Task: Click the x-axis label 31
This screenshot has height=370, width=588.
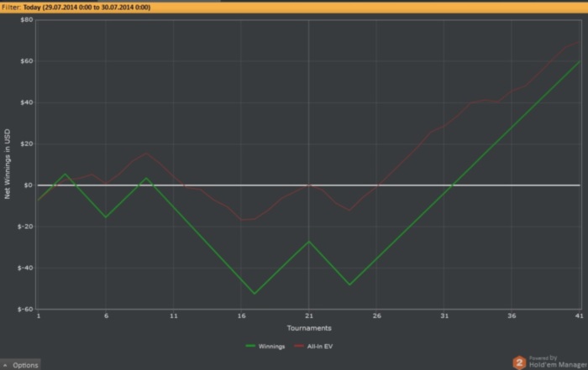Action: (444, 316)
